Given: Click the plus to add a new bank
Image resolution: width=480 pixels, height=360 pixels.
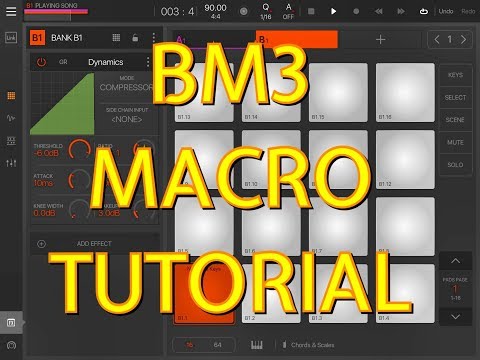Looking at the screenshot, I should coord(380,40).
